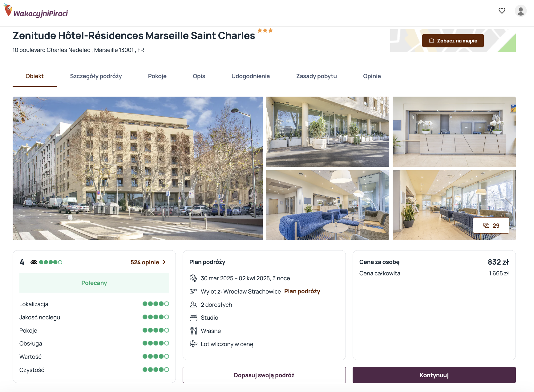Viewport: 534px width, 392px height.
Task: Click the calendar dates icon
Action: 193,278
